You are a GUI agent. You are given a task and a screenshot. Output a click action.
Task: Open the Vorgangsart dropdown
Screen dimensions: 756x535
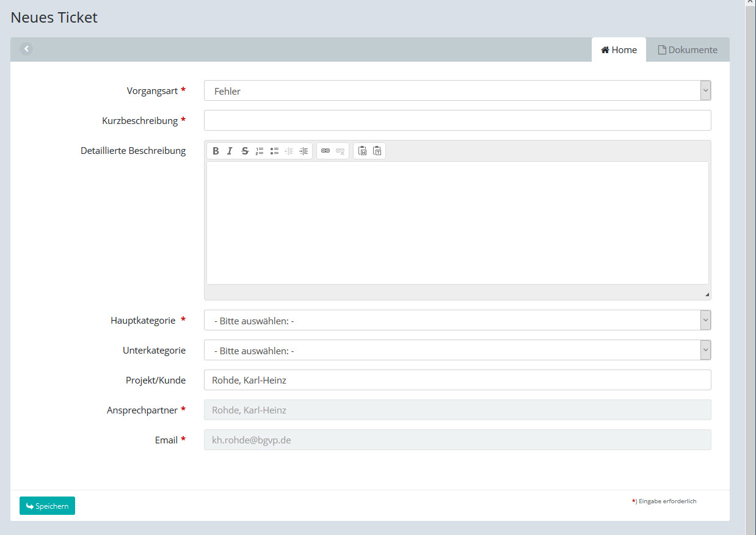[x=457, y=90]
